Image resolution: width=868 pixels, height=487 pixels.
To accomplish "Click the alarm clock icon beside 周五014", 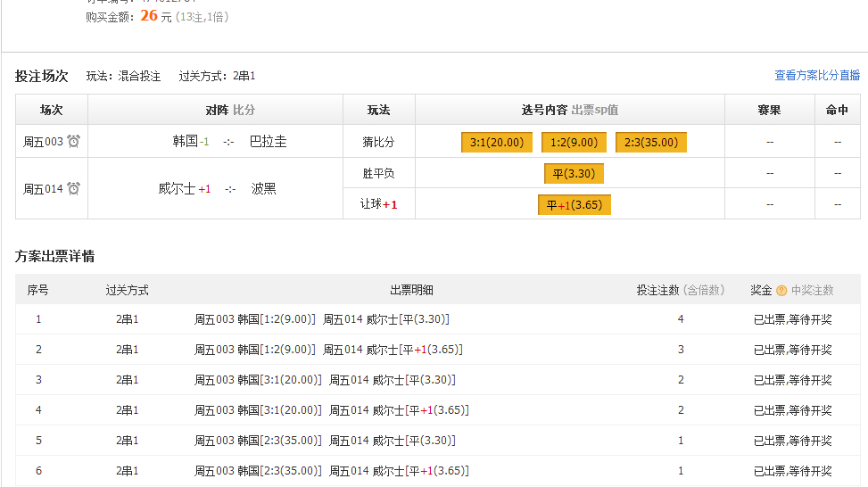I will pyautogui.click(x=74, y=188).
